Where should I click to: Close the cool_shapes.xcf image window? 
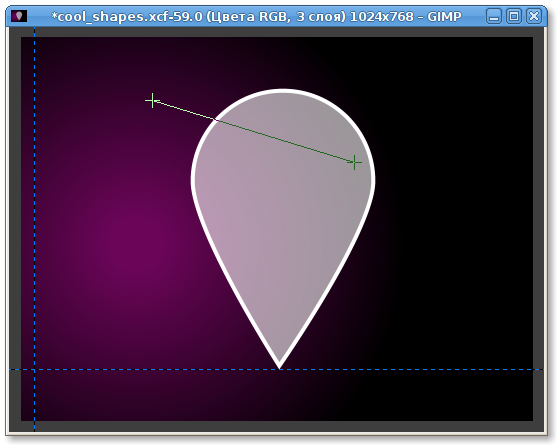[x=534, y=16]
